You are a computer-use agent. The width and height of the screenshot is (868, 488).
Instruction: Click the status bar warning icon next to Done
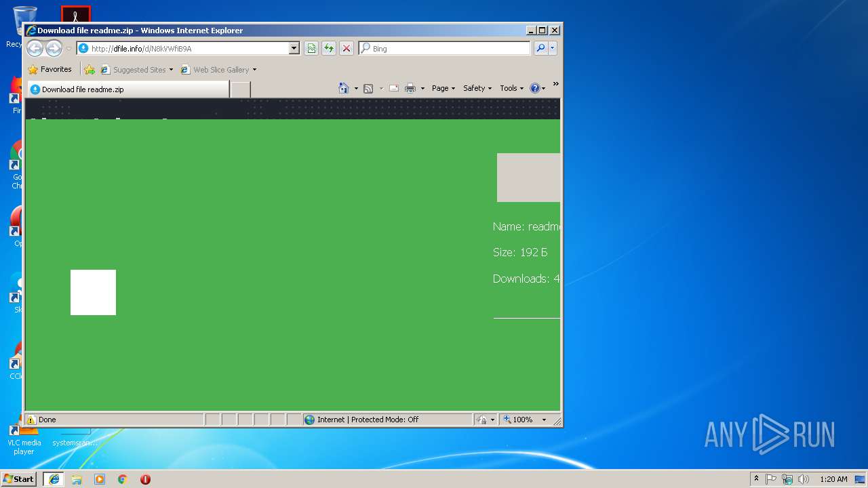(x=31, y=420)
